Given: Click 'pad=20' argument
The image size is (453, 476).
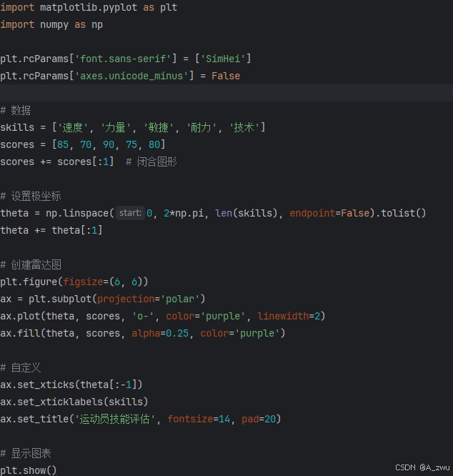Looking at the screenshot, I should pyautogui.click(x=259, y=420).
